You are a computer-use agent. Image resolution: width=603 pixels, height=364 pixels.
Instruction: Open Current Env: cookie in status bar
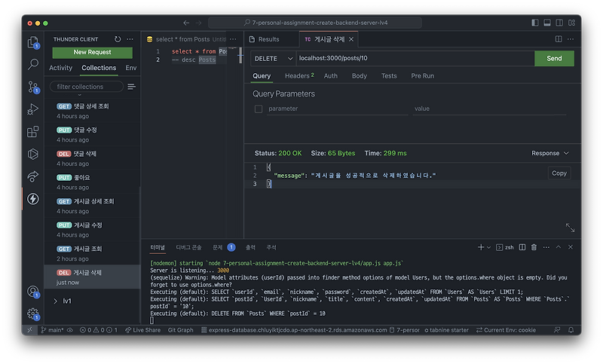coord(506,330)
